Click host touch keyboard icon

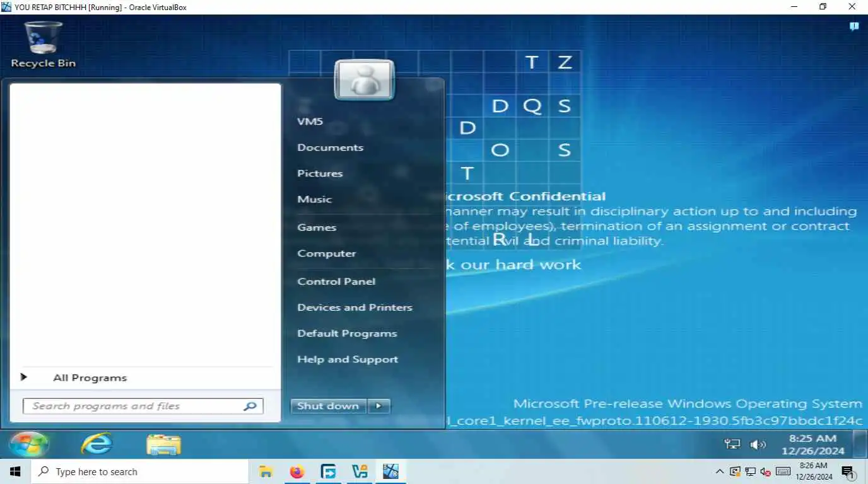(x=783, y=471)
